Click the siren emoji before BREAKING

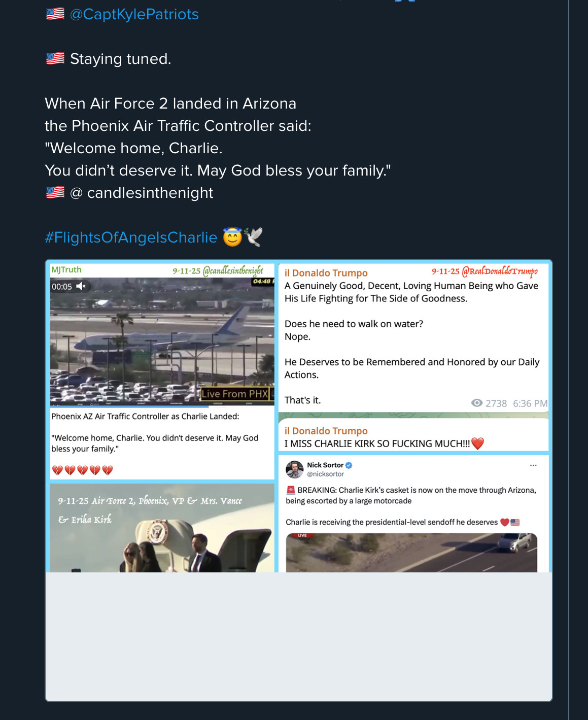pyautogui.click(x=291, y=490)
